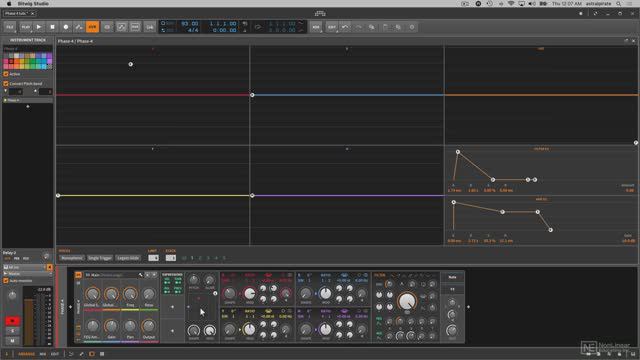
Task: Toggle the orange OVR overdub button
Action: point(93,27)
